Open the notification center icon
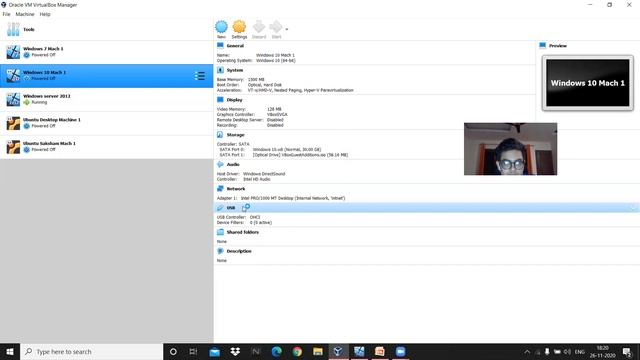 (x=627, y=351)
